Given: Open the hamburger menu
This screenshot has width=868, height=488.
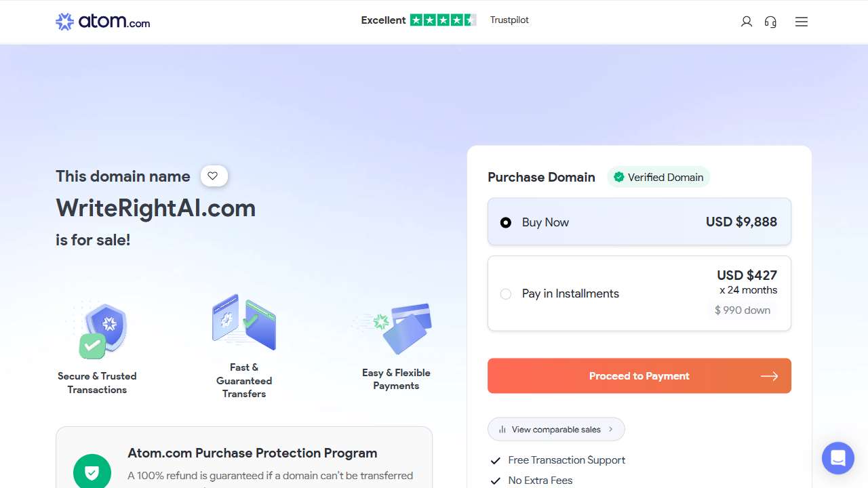Looking at the screenshot, I should [x=802, y=22].
